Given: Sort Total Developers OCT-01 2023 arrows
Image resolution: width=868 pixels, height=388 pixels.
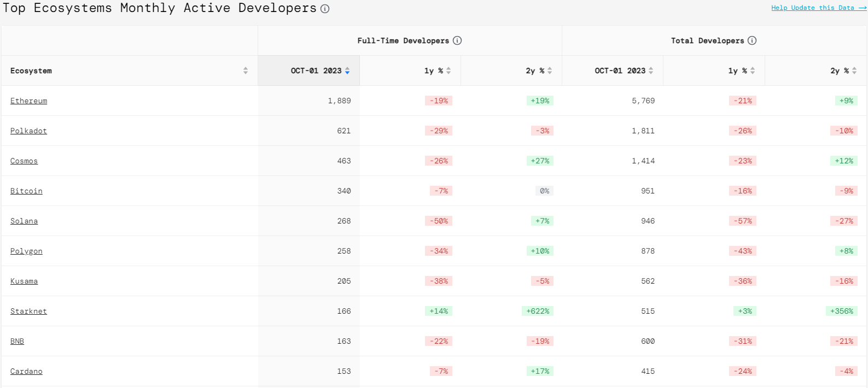Looking at the screenshot, I should pyautogui.click(x=651, y=70).
